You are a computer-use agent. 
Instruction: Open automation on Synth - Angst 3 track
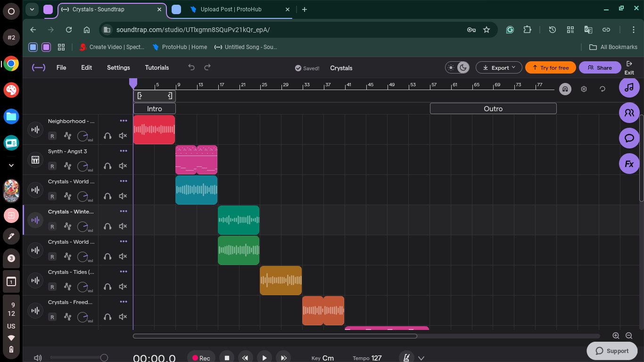[x=67, y=166]
